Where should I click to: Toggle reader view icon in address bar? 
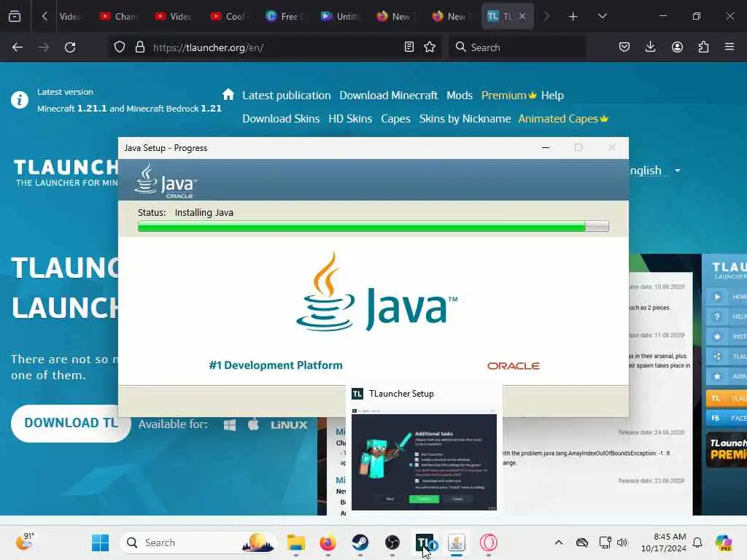coord(409,47)
